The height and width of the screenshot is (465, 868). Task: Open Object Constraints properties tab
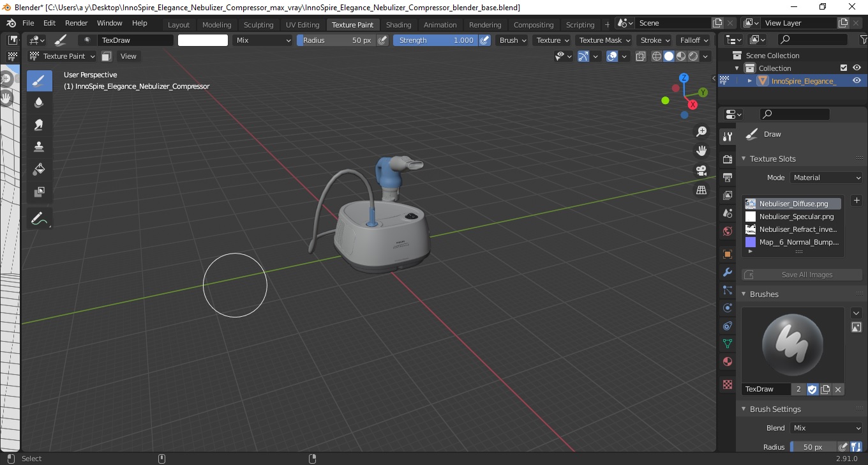(x=727, y=326)
